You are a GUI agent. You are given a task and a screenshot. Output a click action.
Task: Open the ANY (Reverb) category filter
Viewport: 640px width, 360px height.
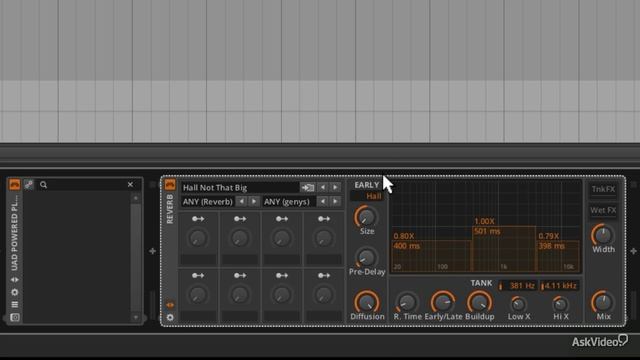pyautogui.click(x=207, y=202)
